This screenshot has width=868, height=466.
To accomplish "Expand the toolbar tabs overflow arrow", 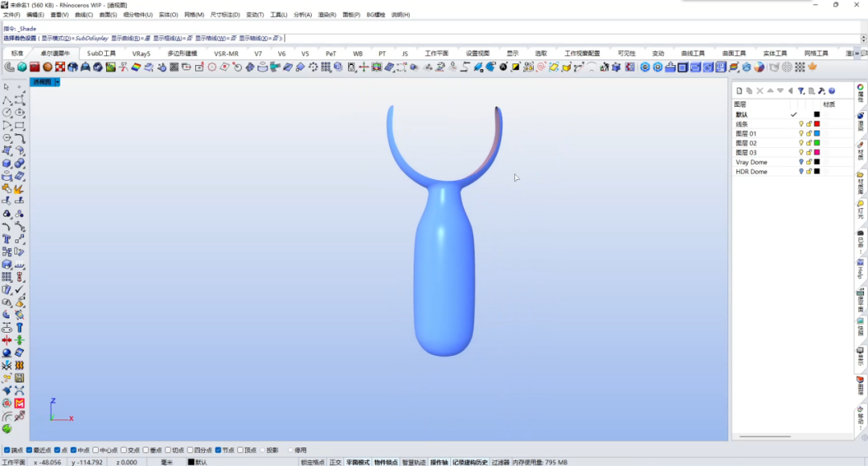I will [x=857, y=54].
